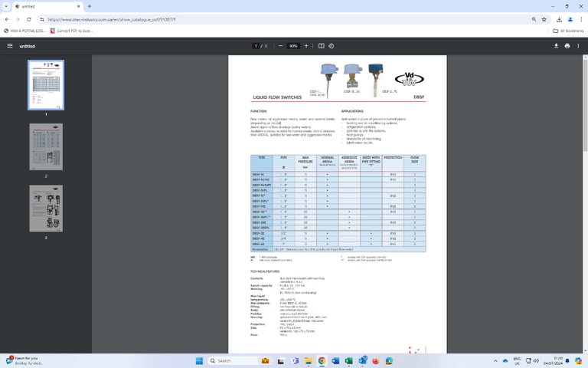Open File Explorer from taskbar
The width and height of the screenshot is (588, 368).
[x=309, y=360]
